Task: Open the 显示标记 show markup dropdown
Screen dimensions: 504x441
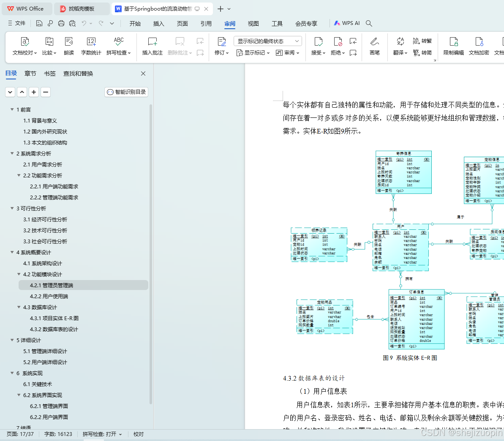Action: click(253, 53)
